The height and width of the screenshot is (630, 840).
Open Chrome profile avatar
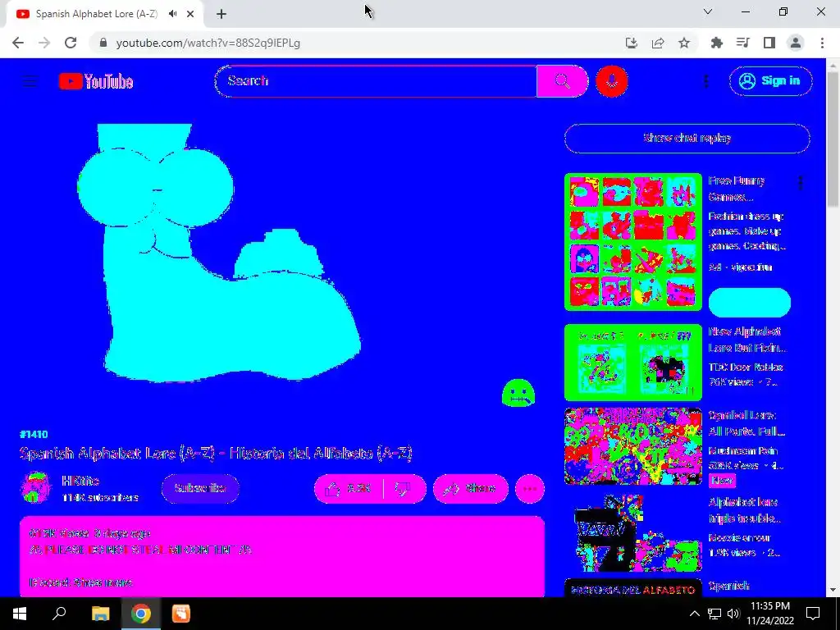click(x=796, y=43)
